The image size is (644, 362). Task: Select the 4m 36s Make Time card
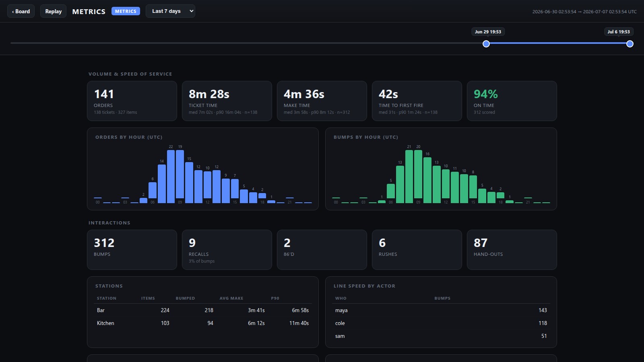coord(322,101)
